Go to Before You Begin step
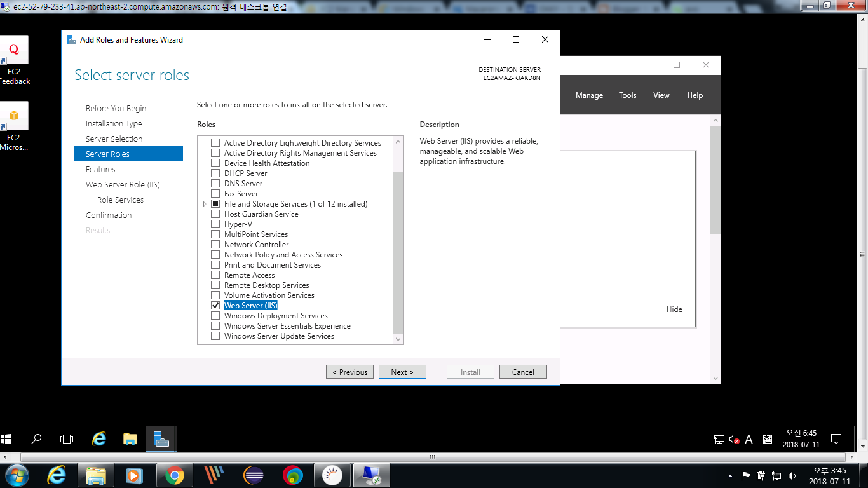The width and height of the screenshot is (868, 488). coord(116,109)
